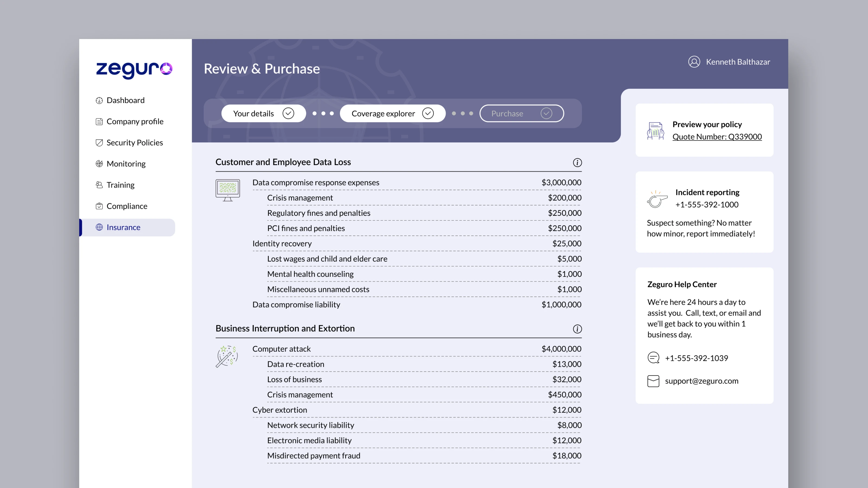The width and height of the screenshot is (868, 488).
Task: Open info for Business Interruption and Extortion
Action: coord(577,329)
